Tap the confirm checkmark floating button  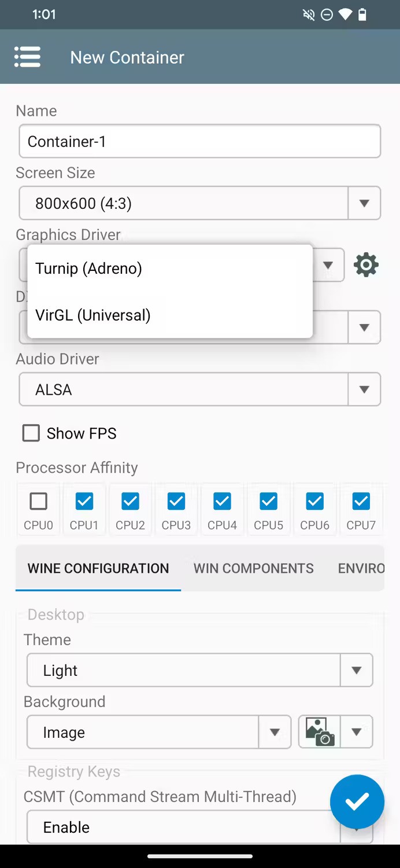[x=357, y=801]
